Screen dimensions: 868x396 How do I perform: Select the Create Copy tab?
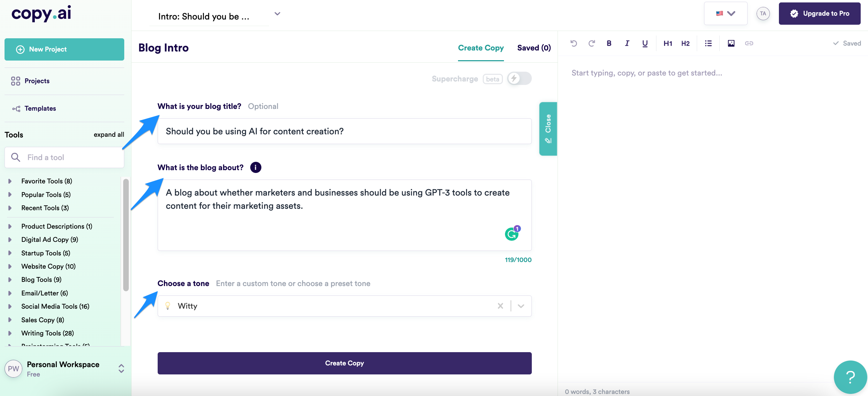click(x=481, y=48)
